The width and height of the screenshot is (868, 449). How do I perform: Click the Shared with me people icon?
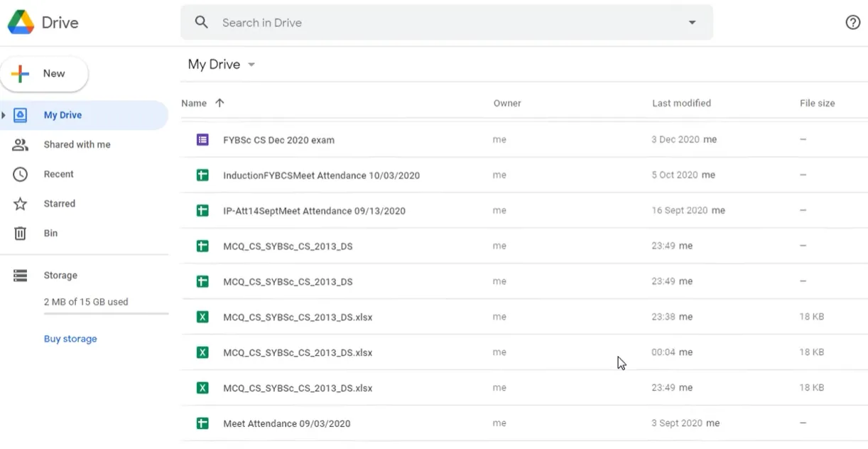(21, 145)
